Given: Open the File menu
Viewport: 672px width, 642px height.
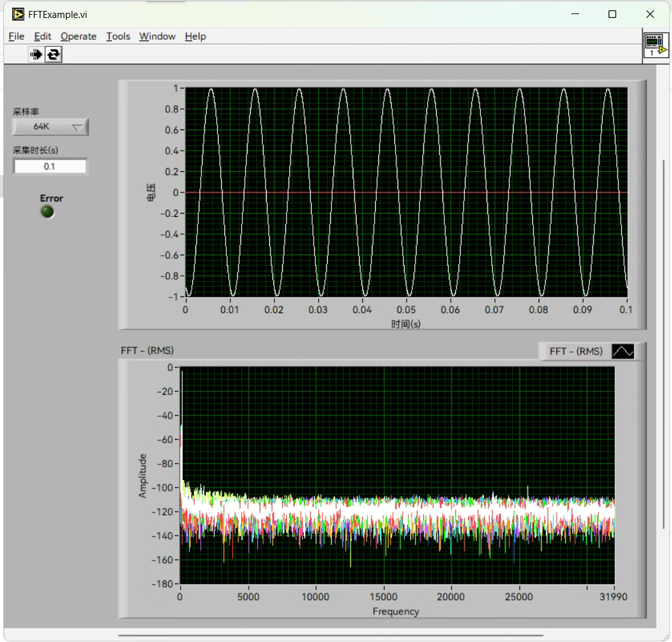Looking at the screenshot, I should (16, 37).
